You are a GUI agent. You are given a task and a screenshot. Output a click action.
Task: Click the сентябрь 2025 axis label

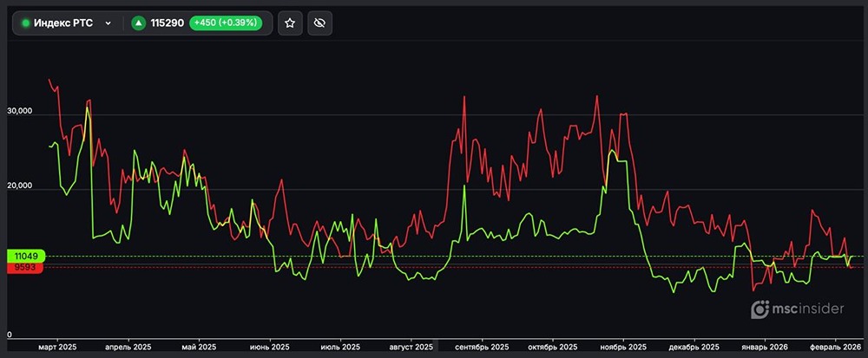(481, 347)
